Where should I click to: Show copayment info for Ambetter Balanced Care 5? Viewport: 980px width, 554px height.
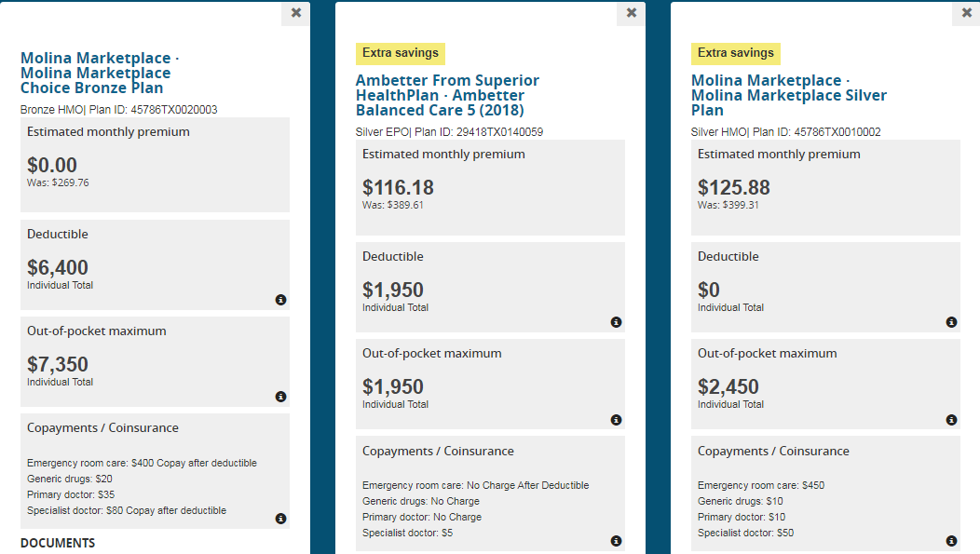[616, 541]
